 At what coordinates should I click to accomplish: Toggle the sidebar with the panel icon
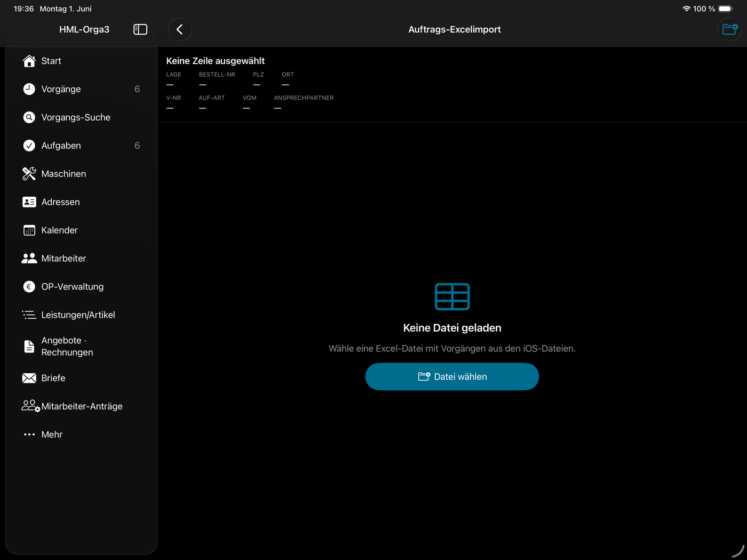(x=140, y=29)
